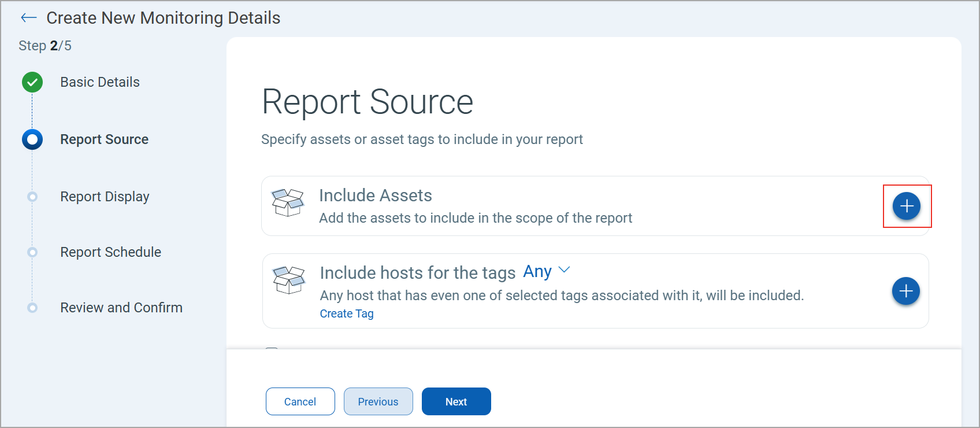
Task: Jump to the Report Display step label
Action: tap(105, 197)
